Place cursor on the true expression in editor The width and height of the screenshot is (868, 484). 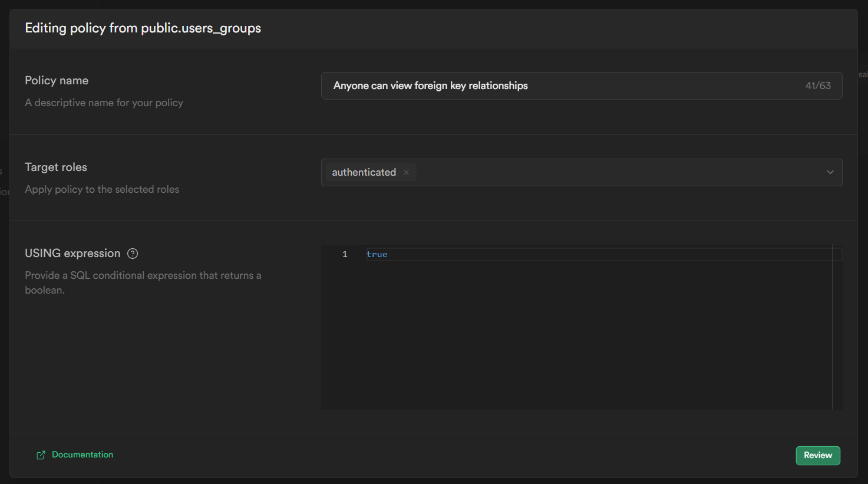[x=377, y=253]
